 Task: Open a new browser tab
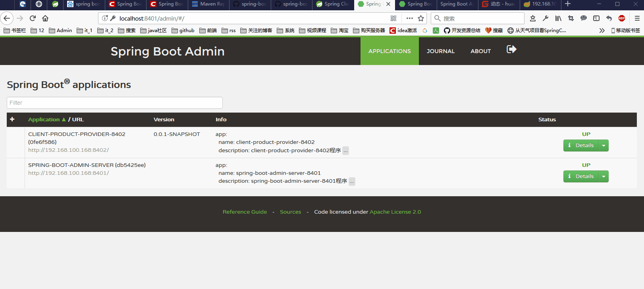(x=568, y=4)
